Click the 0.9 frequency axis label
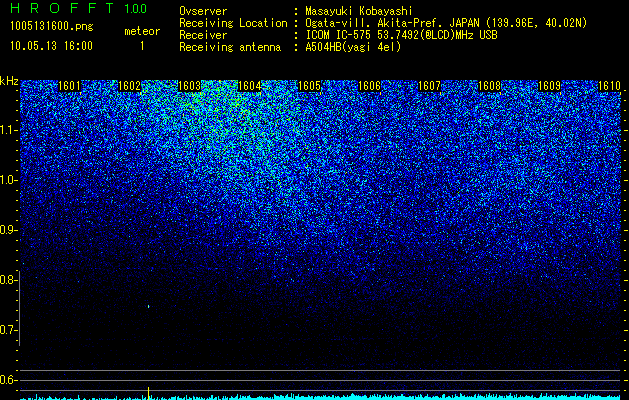The width and height of the screenshot is (629, 400). [x=8, y=230]
